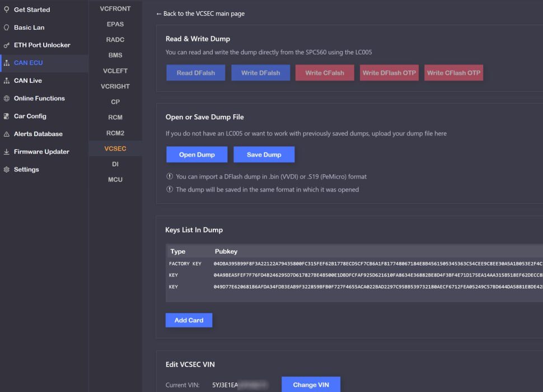Click the ETH Port Unlocker key icon
Screen dimensions: 543x392
pyautogui.click(x=7, y=45)
